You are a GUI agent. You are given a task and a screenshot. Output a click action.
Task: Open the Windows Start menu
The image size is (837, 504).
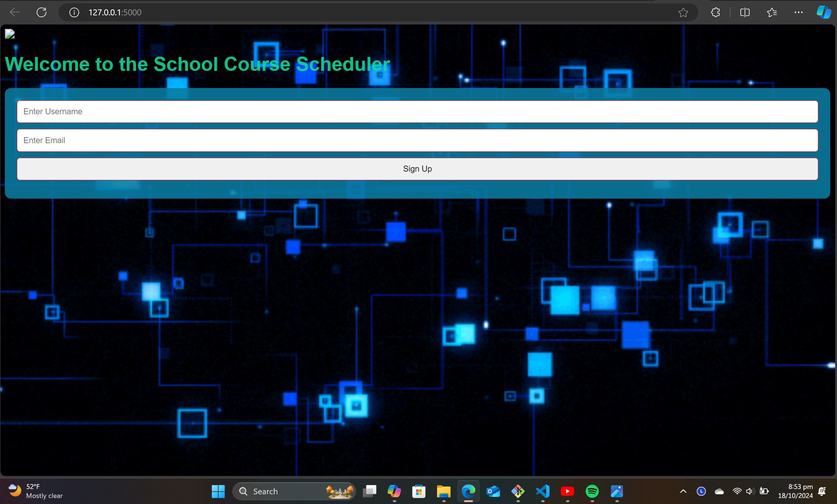(x=218, y=491)
